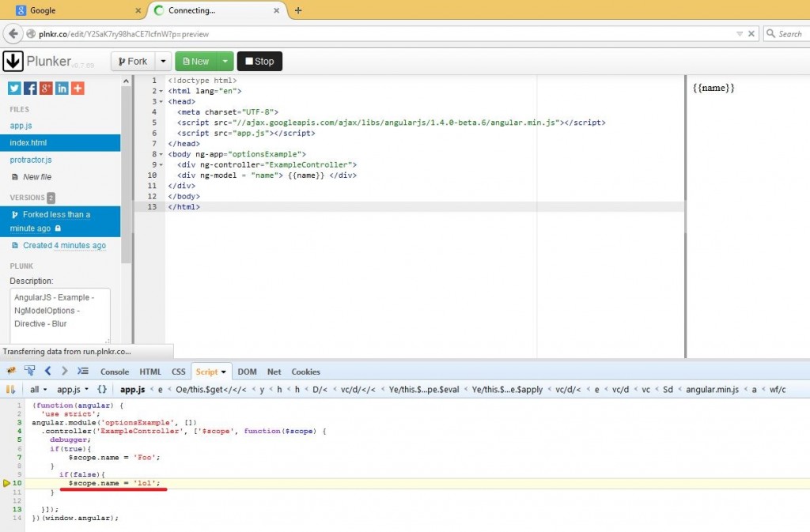Collapse the html tag fold arrow
Viewport: 810px width, 532px height.
click(161, 91)
